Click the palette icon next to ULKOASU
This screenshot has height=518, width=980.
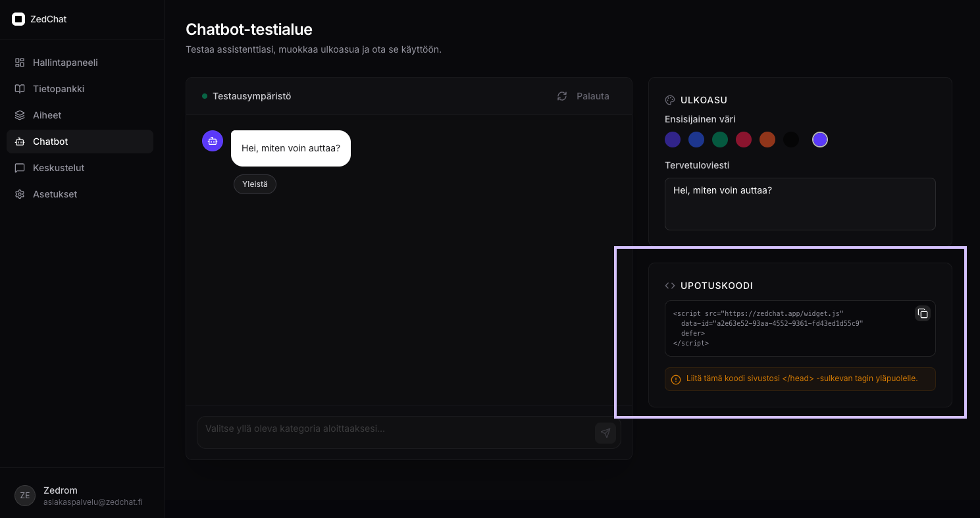pyautogui.click(x=669, y=100)
